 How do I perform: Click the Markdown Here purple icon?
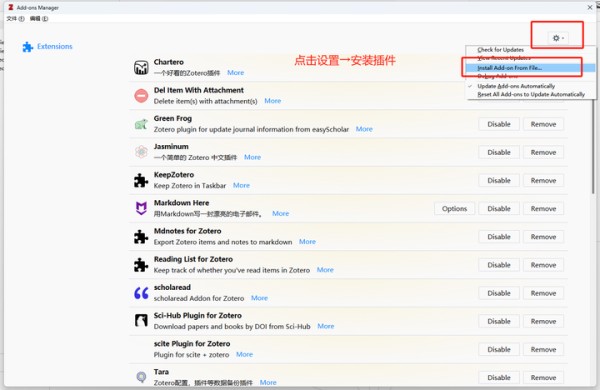pyautogui.click(x=141, y=208)
